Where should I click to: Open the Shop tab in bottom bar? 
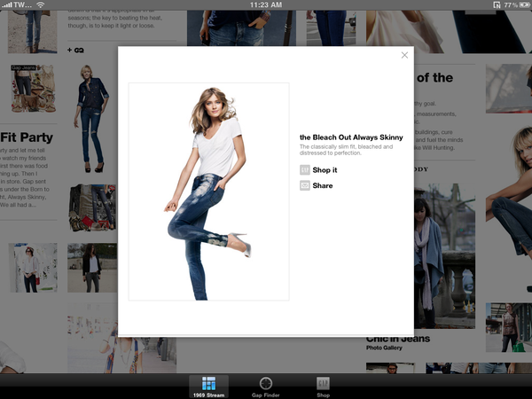(323, 387)
